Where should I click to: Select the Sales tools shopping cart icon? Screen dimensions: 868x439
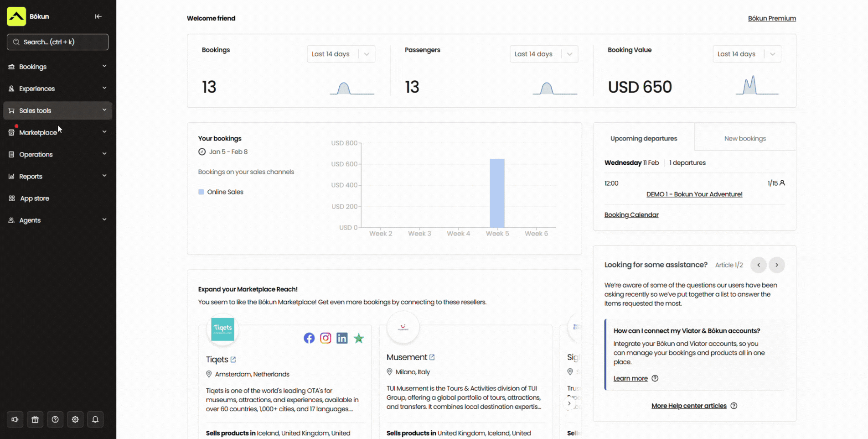coord(11,110)
